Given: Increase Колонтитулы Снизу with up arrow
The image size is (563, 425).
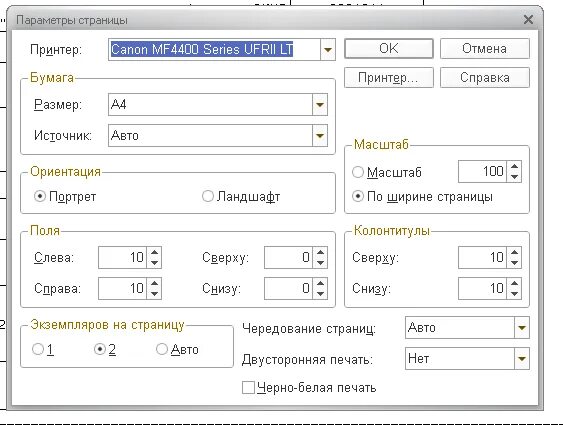Looking at the screenshot, I should 514,283.
